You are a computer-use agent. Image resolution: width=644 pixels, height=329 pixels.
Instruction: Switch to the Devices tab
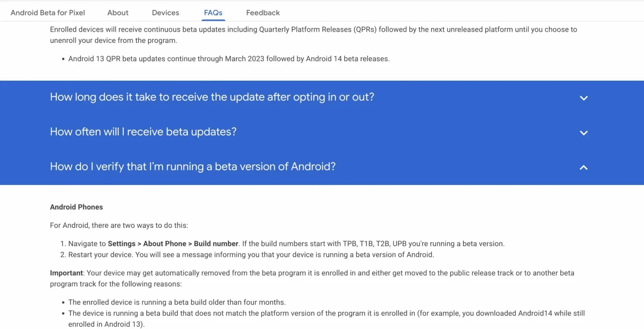tap(165, 13)
